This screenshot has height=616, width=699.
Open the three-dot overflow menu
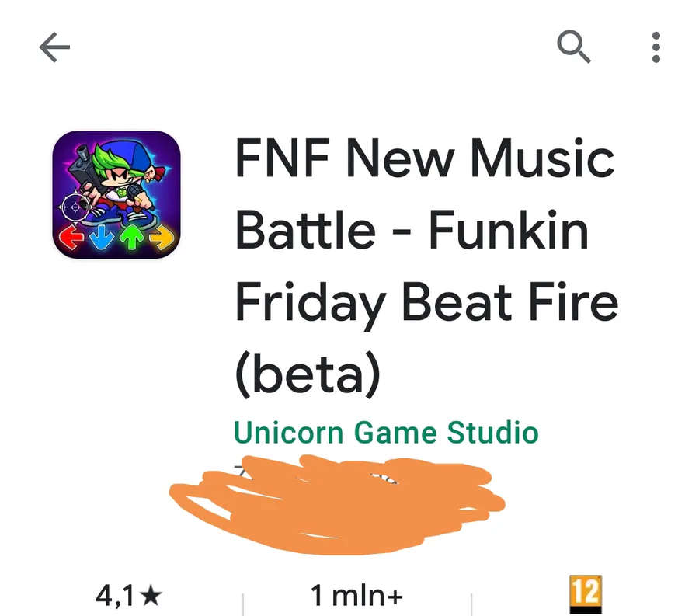[x=656, y=47]
